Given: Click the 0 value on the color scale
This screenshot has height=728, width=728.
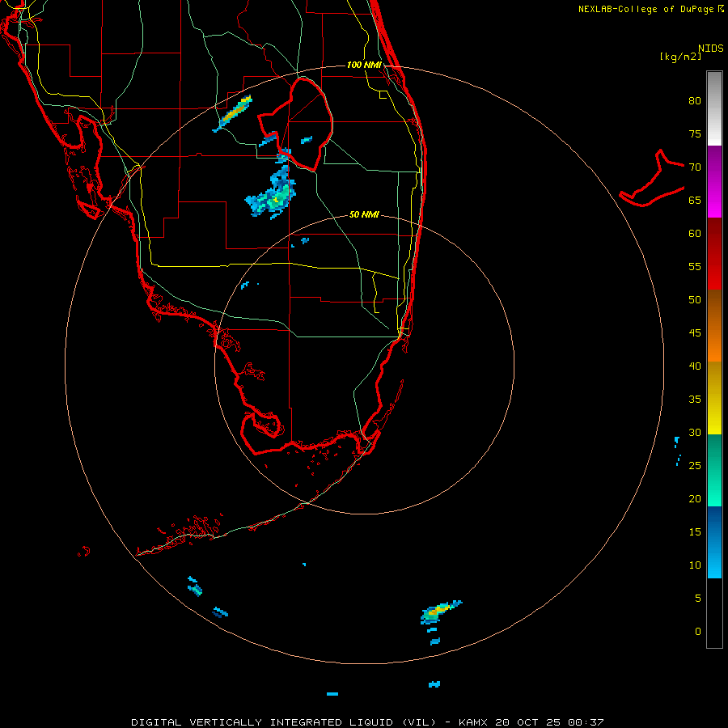Looking at the screenshot, I should point(698,632).
